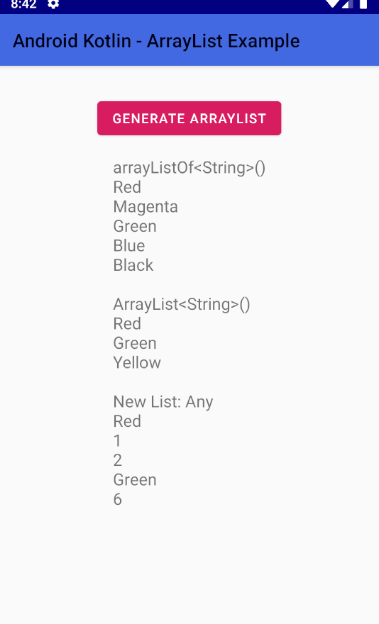Click the app title 'Android Kotlin - ArrayList Example'
The image size is (379, 624).
point(156,41)
